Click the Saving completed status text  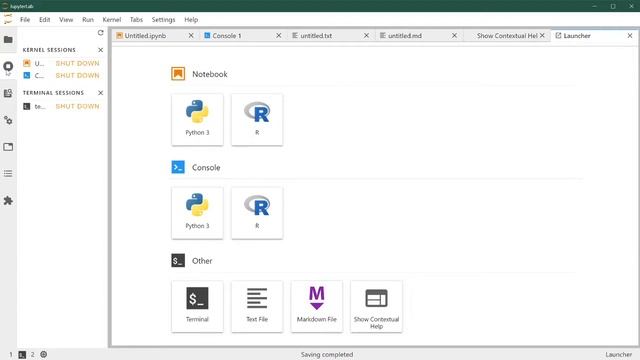point(327,355)
